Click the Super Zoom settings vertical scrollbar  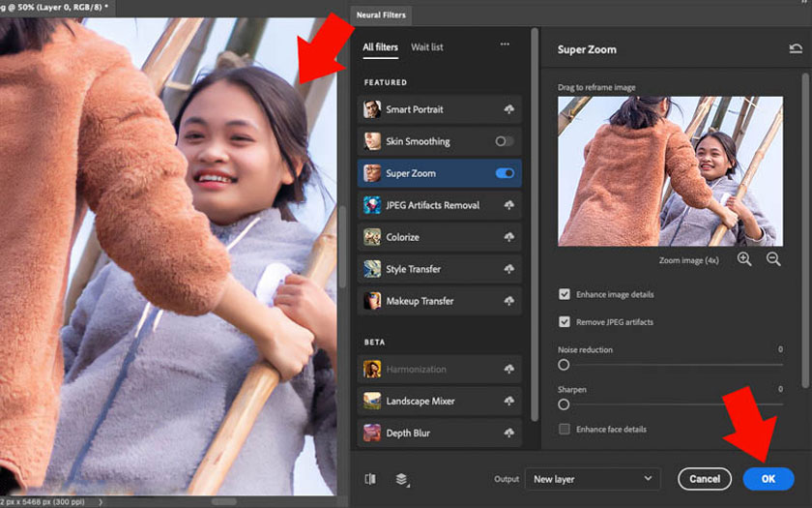[804, 230]
